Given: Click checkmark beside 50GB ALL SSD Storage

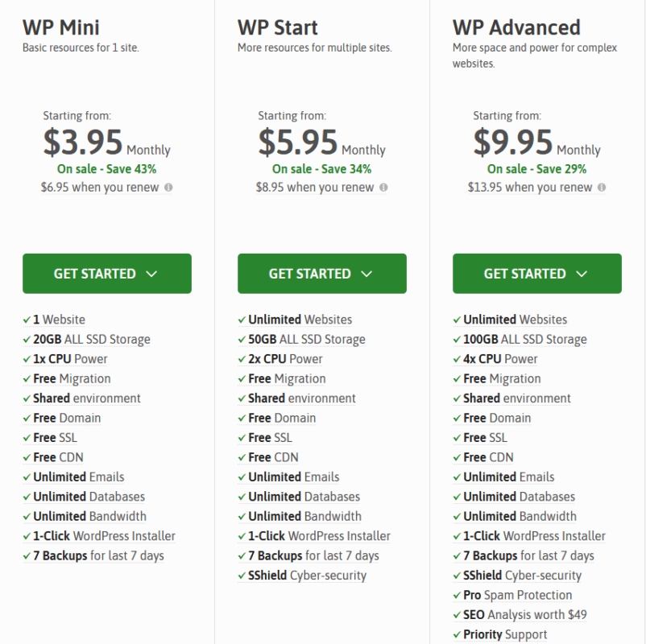Looking at the screenshot, I should coord(242,339).
